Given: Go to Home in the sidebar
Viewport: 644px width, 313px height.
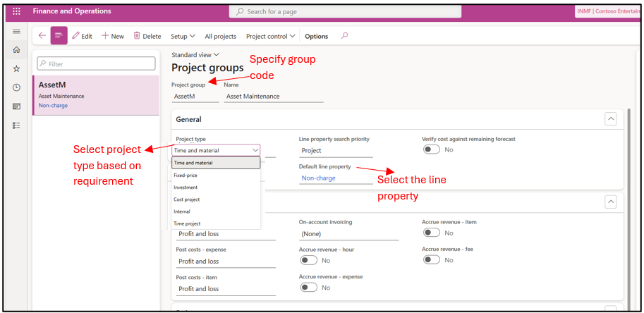Looking at the screenshot, I should click(16, 49).
